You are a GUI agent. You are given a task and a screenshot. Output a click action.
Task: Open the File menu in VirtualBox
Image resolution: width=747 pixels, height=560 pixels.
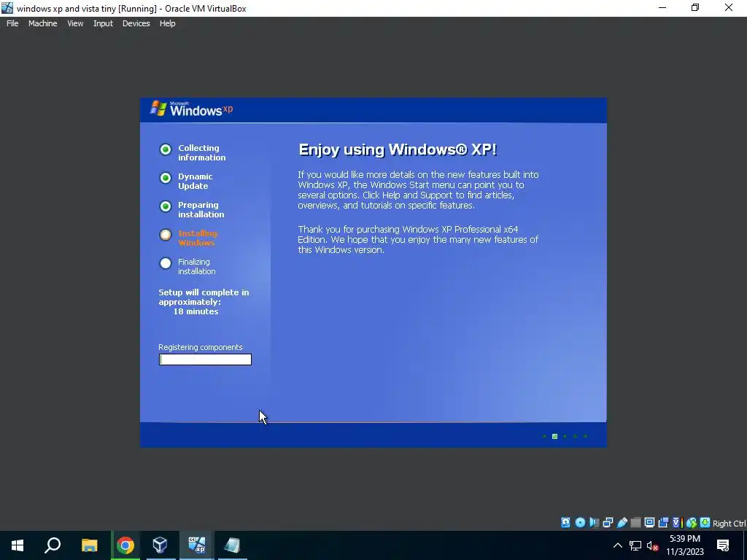(12, 23)
